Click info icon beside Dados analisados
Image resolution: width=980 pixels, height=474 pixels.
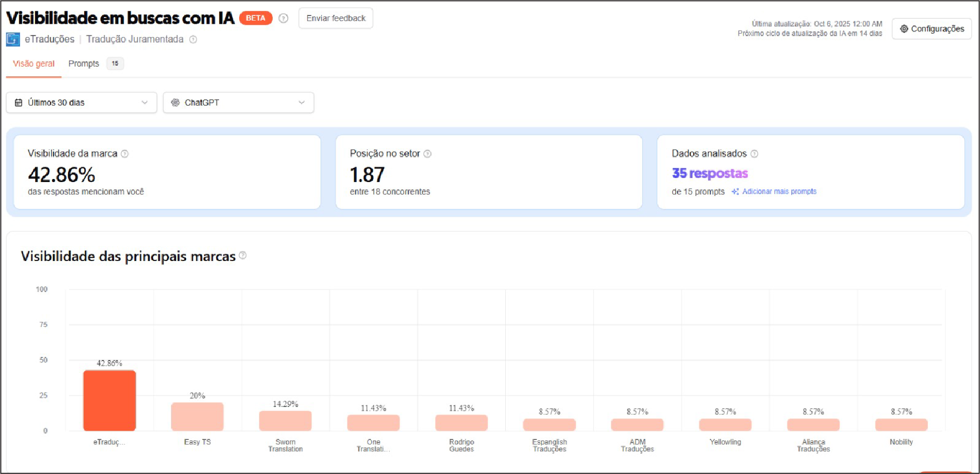click(754, 154)
